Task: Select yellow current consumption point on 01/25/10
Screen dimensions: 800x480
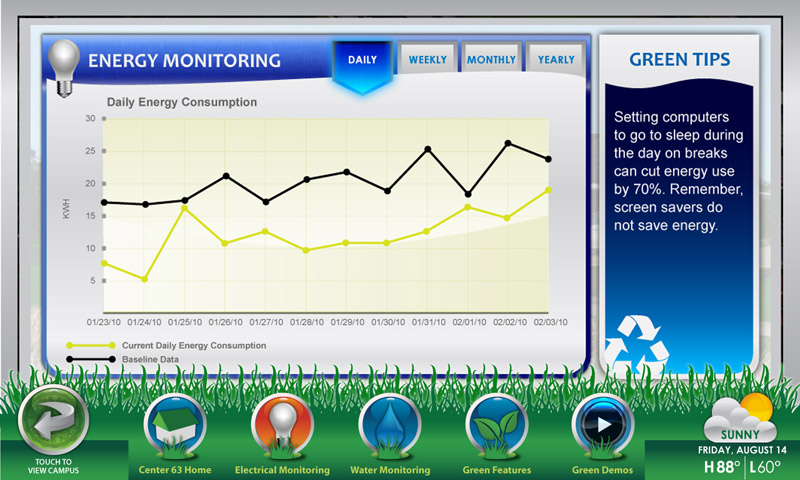Action: (184, 208)
